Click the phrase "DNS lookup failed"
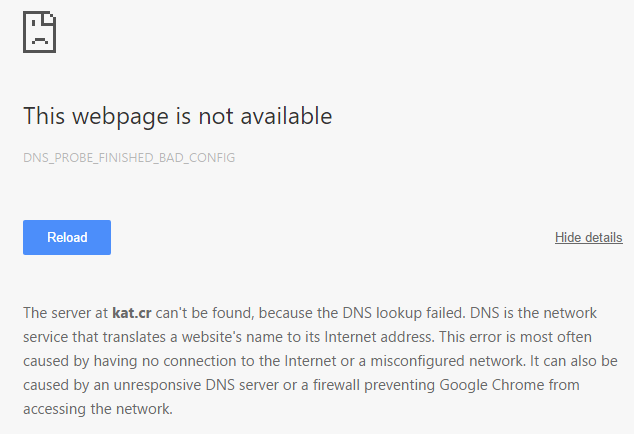The height and width of the screenshot is (434, 634). 419,312
